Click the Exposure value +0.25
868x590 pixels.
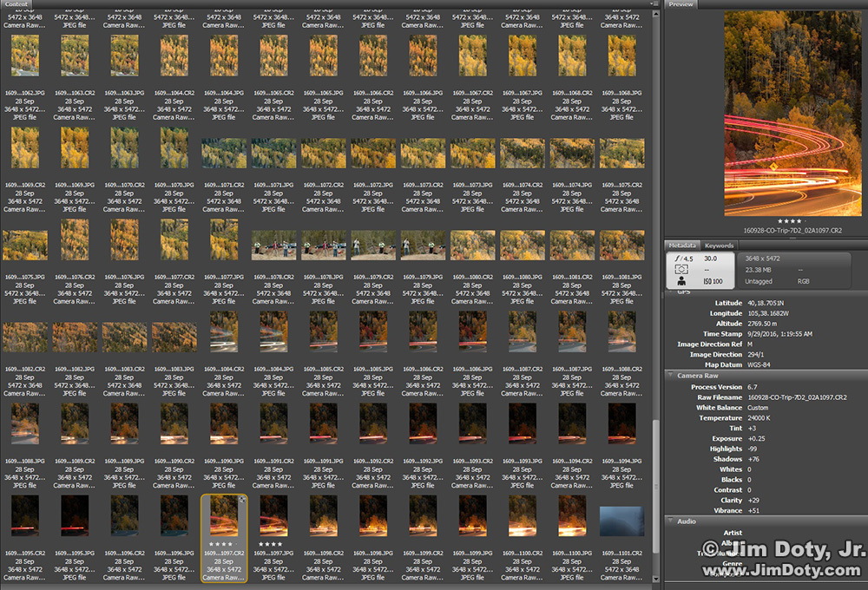tap(756, 439)
